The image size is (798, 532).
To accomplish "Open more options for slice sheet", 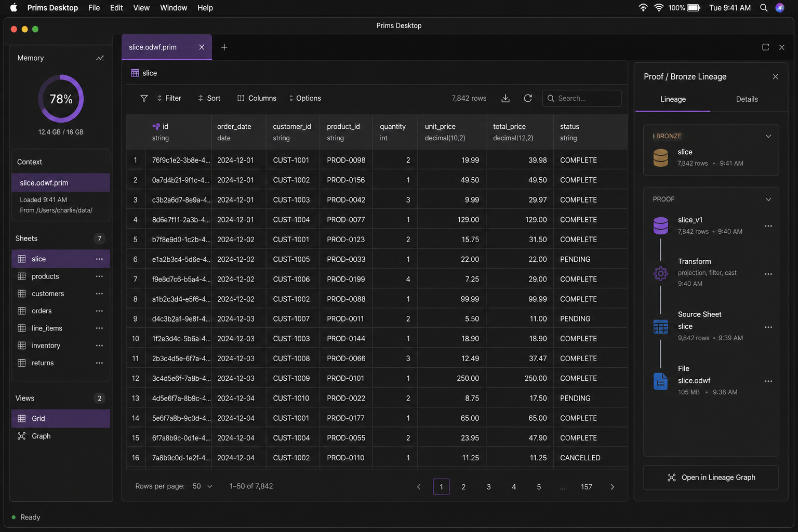I will (x=99, y=259).
